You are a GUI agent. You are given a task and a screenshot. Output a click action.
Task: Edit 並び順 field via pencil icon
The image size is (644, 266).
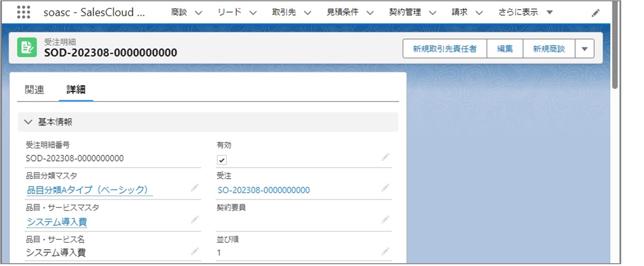[385, 251]
